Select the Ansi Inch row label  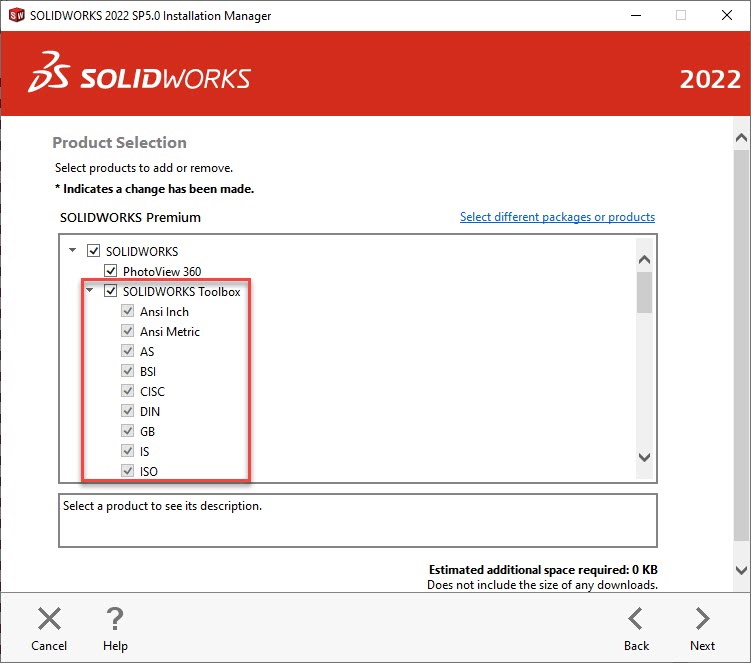click(164, 312)
